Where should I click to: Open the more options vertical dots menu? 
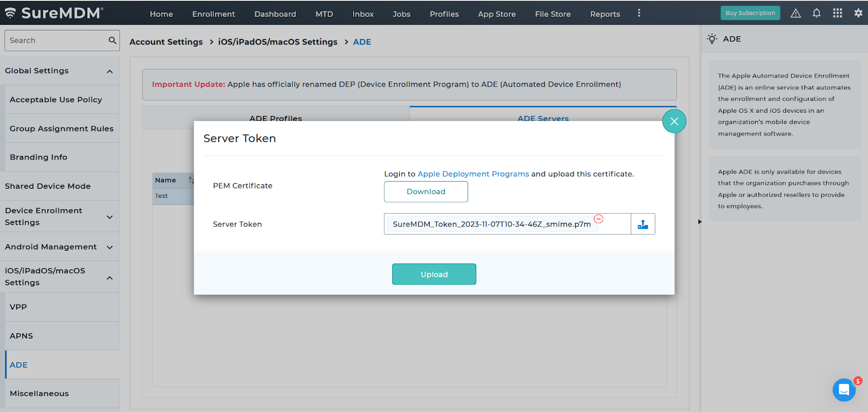pos(639,13)
